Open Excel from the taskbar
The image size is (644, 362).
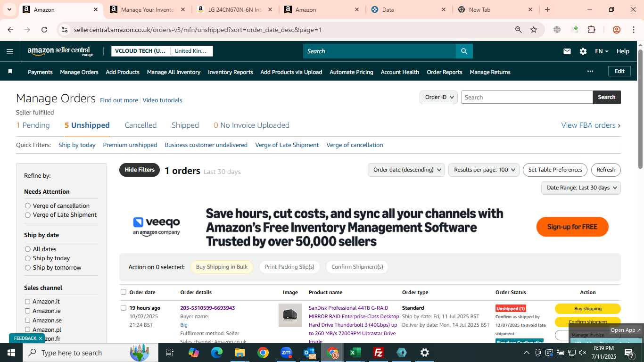(x=355, y=353)
